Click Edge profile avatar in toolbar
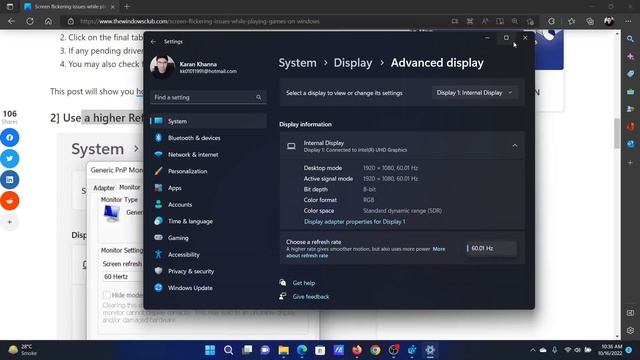The height and width of the screenshot is (360, 640). tap(609, 21)
